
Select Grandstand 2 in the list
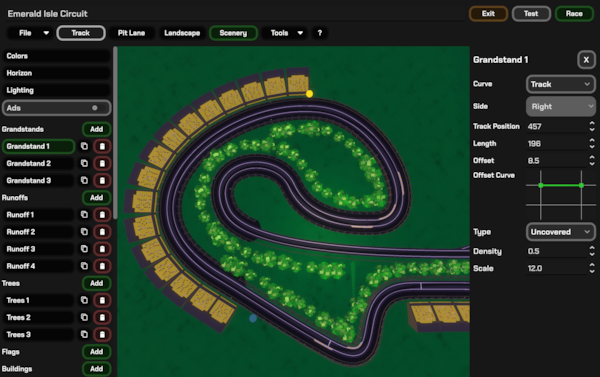(38, 163)
